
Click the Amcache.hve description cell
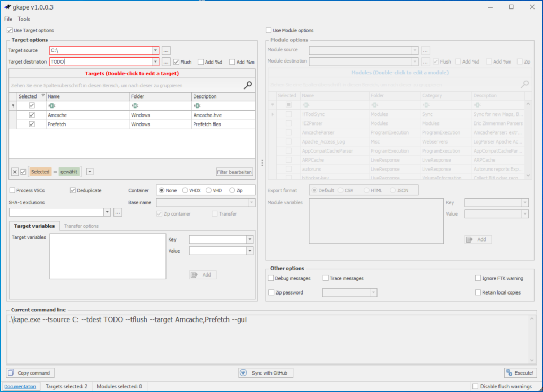pyautogui.click(x=223, y=115)
